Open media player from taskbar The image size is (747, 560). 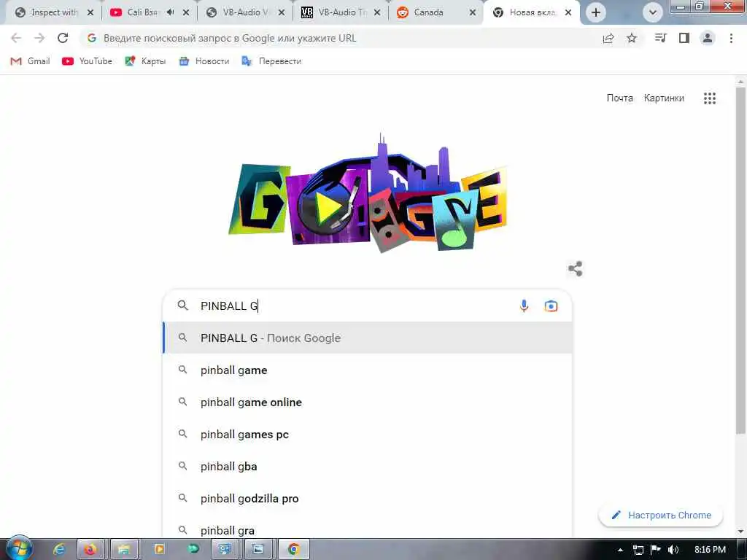tap(159, 549)
